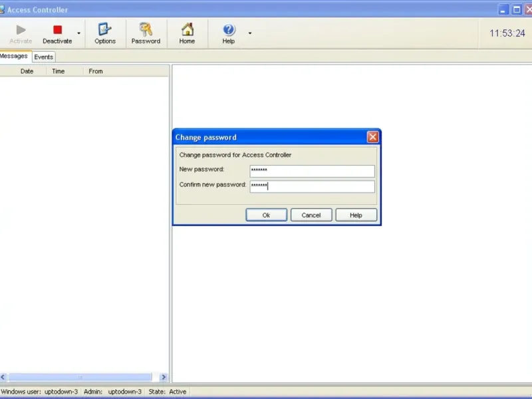Viewport: 532px width, 399px height.
Task: Open the Options toolbar icon
Action: [105, 29]
